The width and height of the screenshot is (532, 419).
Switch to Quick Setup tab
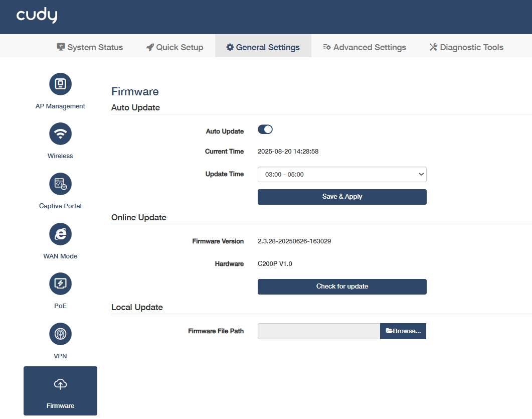coord(174,47)
